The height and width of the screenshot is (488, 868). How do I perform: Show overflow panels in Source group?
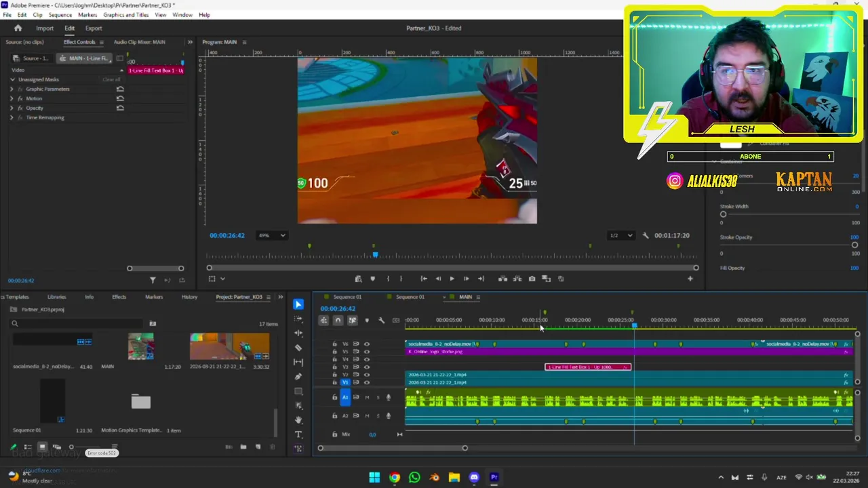tap(190, 42)
